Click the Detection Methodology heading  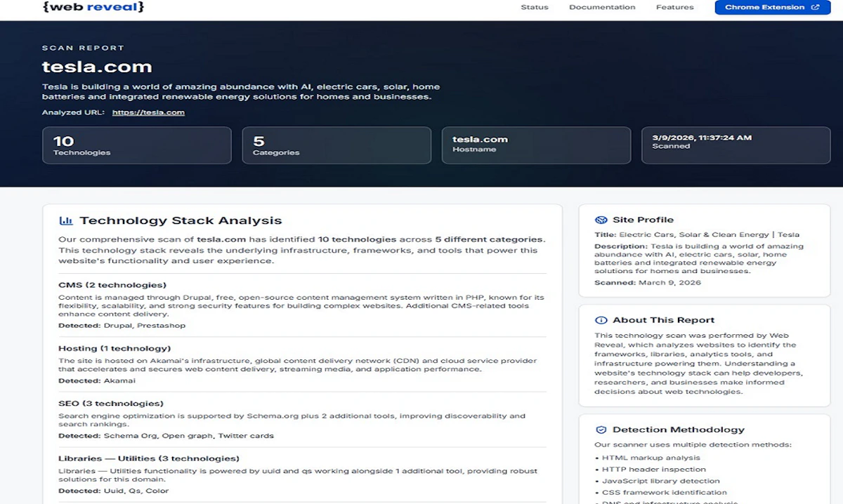pos(678,430)
